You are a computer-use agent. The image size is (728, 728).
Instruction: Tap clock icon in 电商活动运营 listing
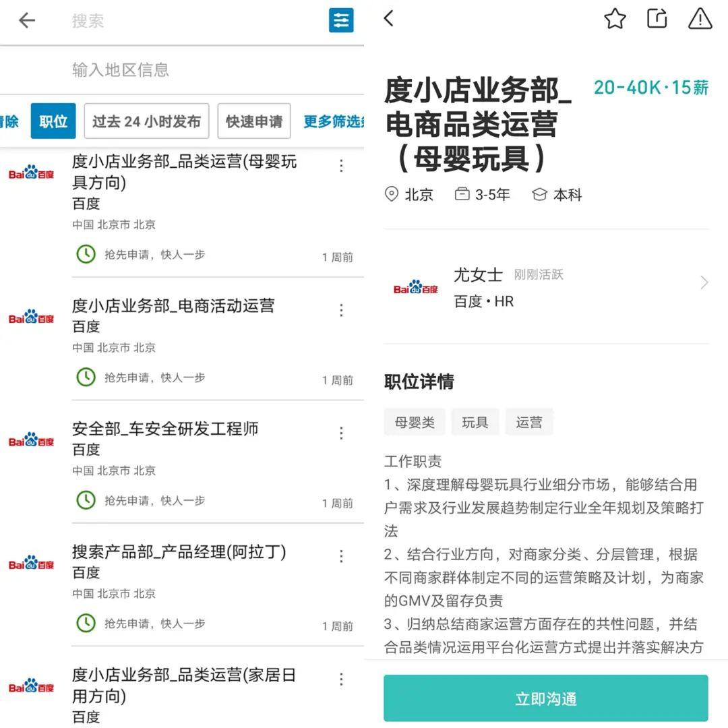(86, 377)
